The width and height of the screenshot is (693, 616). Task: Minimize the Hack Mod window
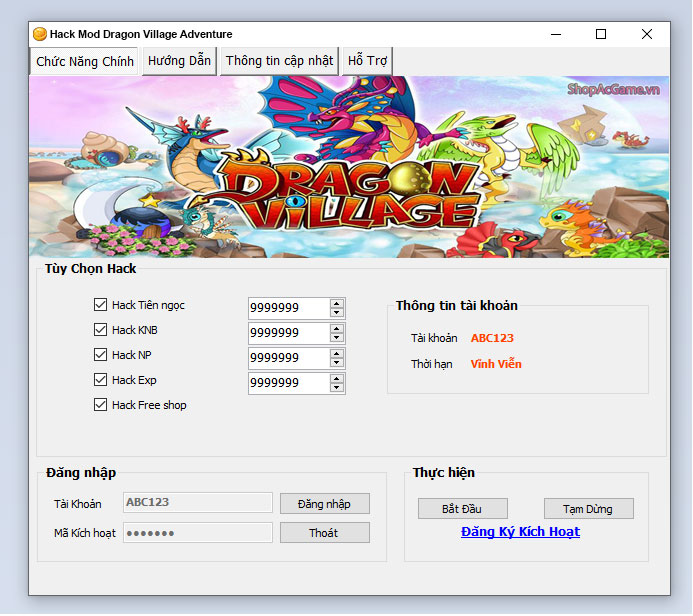coord(556,34)
